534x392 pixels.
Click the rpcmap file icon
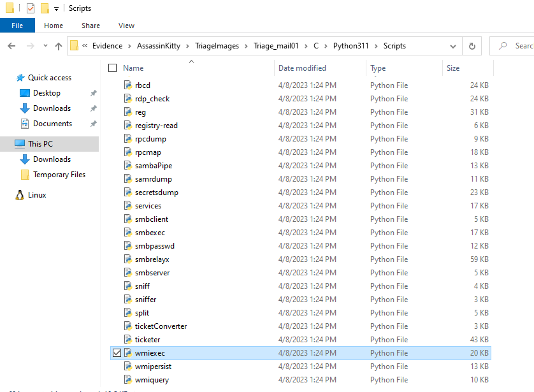point(128,152)
